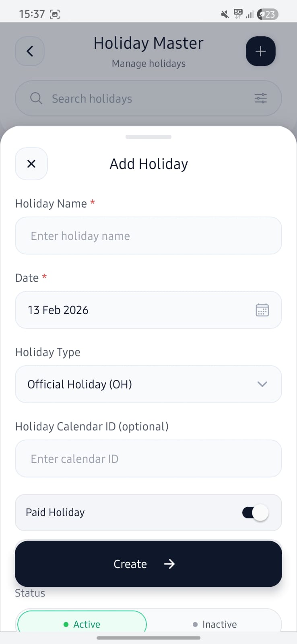Image resolution: width=297 pixels, height=644 pixels.
Task: Tap the arrow on Create button
Action: click(x=169, y=564)
